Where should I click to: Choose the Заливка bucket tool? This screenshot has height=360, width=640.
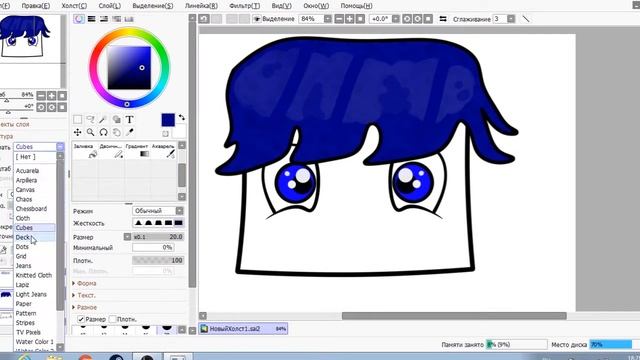point(84,151)
